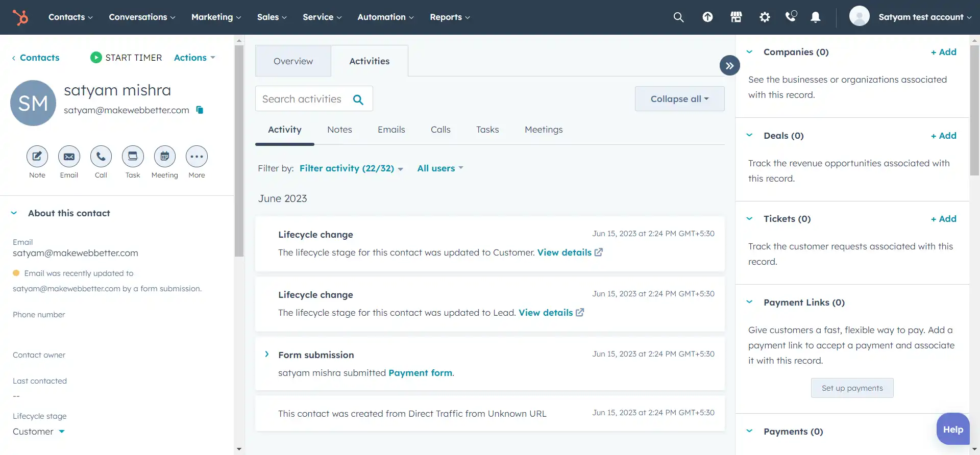Image resolution: width=980 pixels, height=455 pixels.
Task: Create a Note for contact
Action: point(37,157)
